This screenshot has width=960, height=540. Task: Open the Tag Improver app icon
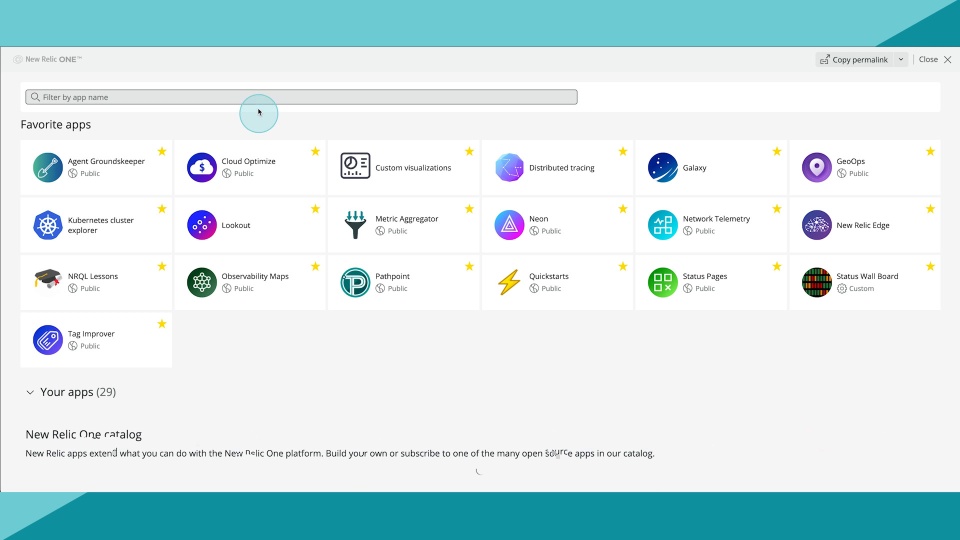click(x=48, y=340)
